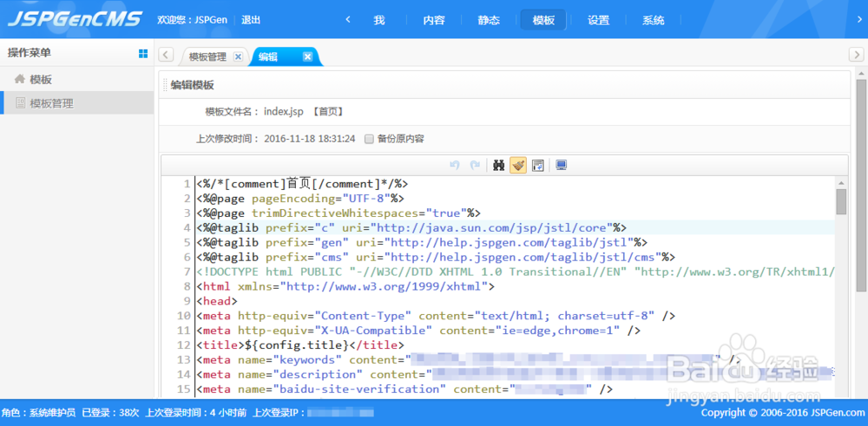Click line number 15 in gutter

184,389
